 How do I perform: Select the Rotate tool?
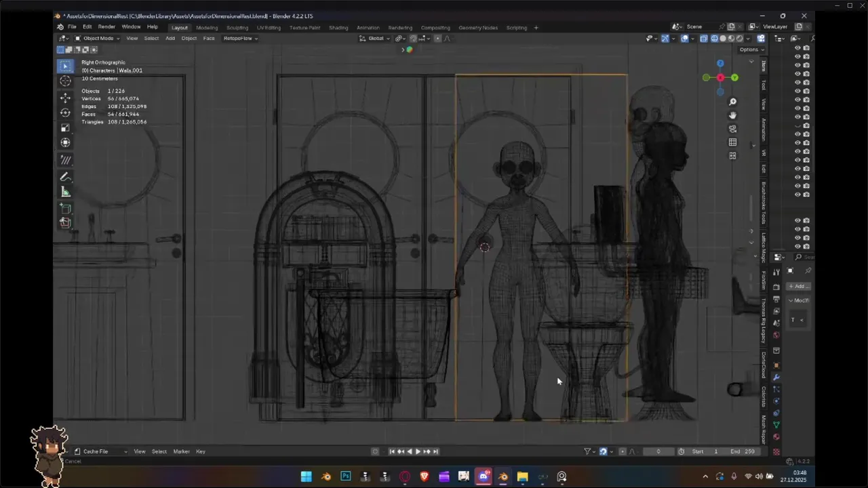point(65,113)
